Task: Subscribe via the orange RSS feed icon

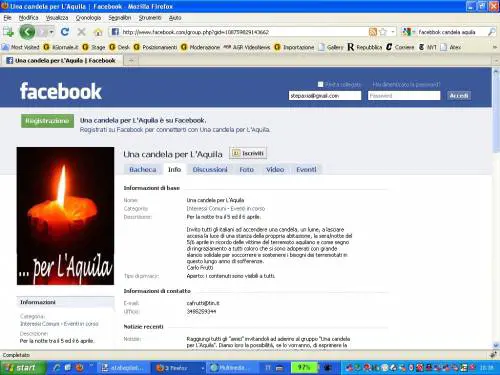Action: [x=373, y=32]
